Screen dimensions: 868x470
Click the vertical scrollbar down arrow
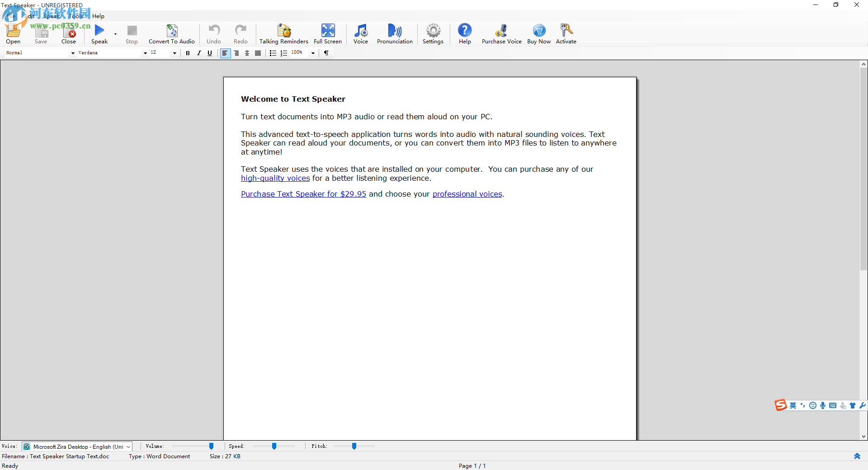point(863,437)
